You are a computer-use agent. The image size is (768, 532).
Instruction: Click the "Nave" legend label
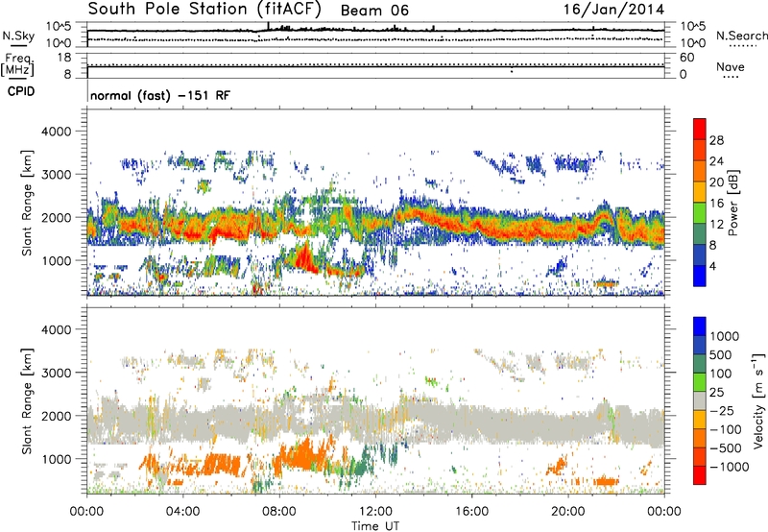point(730,67)
